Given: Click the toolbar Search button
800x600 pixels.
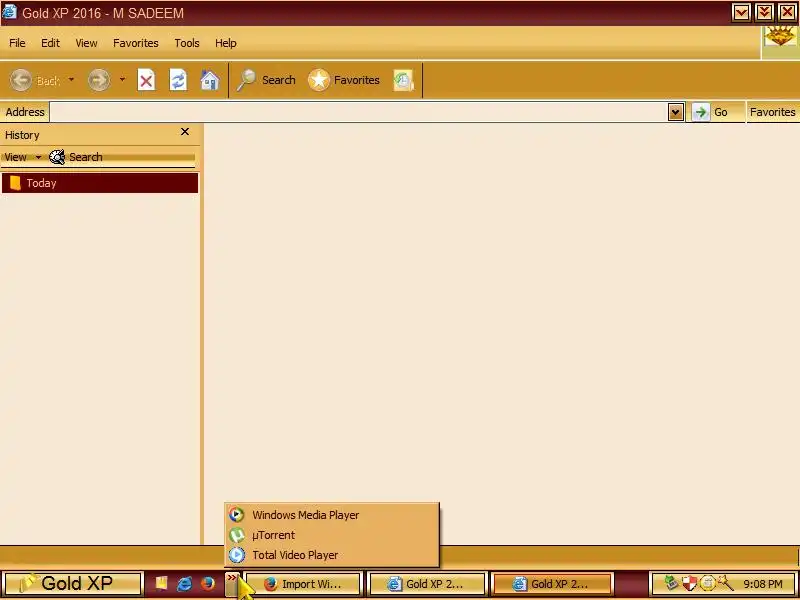Looking at the screenshot, I should [x=266, y=80].
